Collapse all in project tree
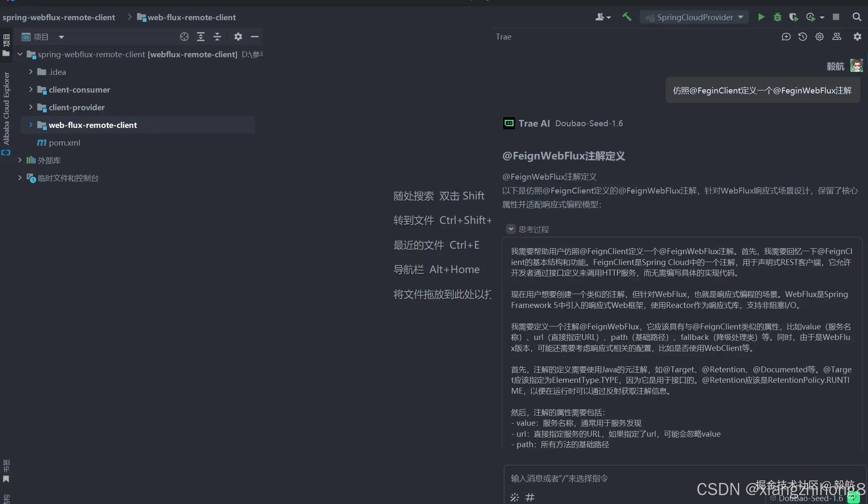 pos(217,37)
